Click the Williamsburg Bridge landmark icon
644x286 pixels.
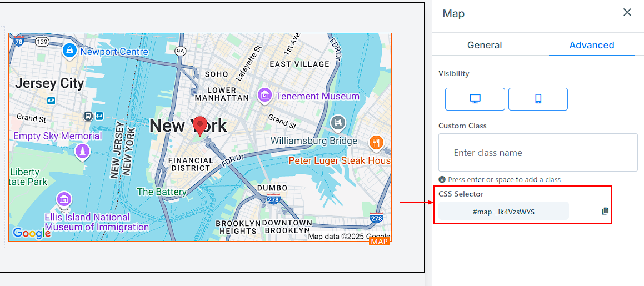coord(338,123)
